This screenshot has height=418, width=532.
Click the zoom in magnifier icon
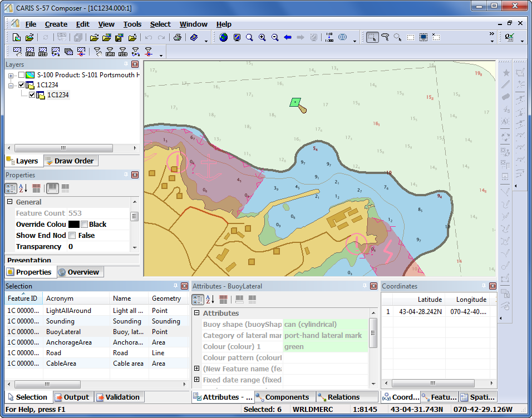tap(262, 37)
